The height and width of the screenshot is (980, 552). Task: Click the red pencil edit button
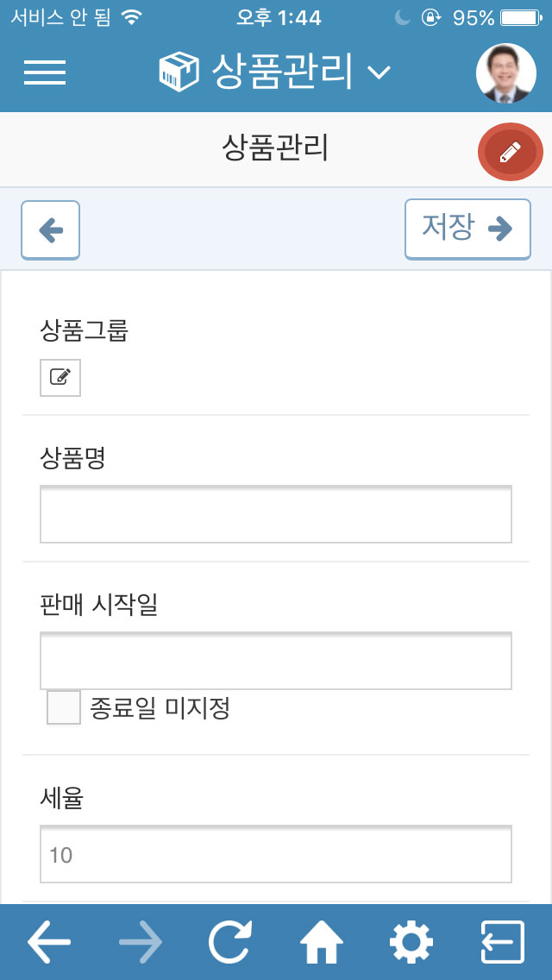pos(510,152)
